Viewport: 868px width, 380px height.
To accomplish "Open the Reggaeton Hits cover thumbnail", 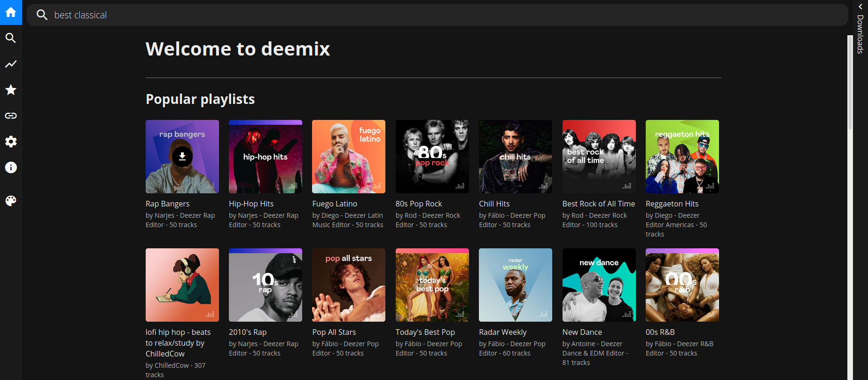I will [x=682, y=157].
